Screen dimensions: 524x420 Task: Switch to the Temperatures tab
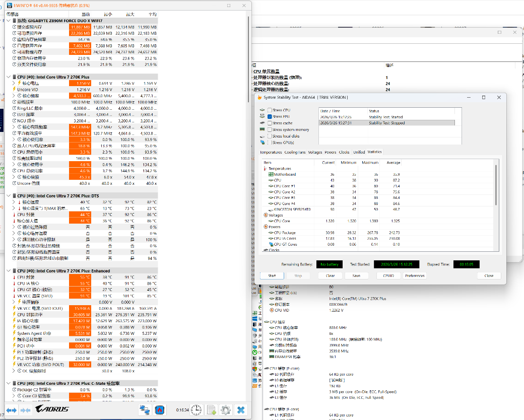pyautogui.click(x=271, y=152)
